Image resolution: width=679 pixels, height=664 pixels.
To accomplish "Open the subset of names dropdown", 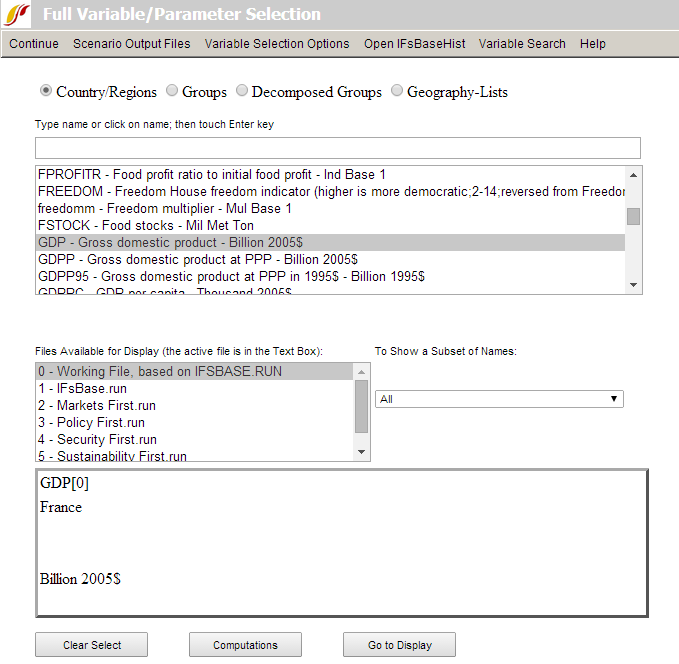I will (499, 399).
